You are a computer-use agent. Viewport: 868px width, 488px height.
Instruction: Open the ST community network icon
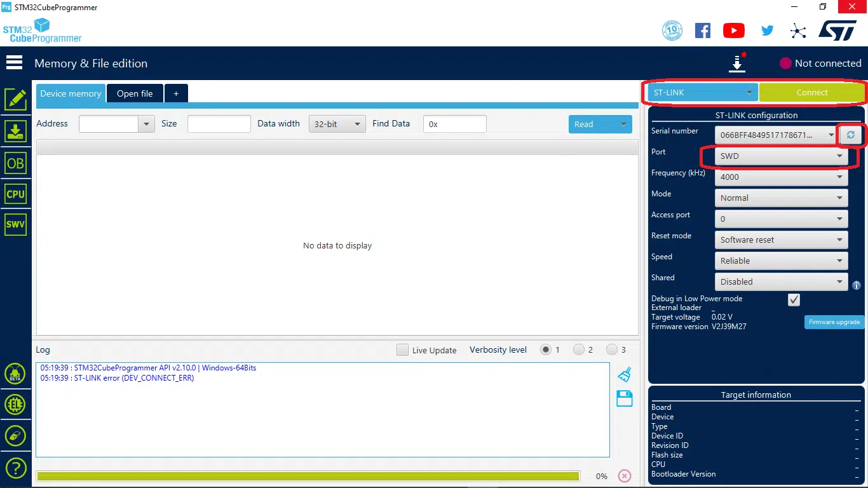tap(798, 30)
